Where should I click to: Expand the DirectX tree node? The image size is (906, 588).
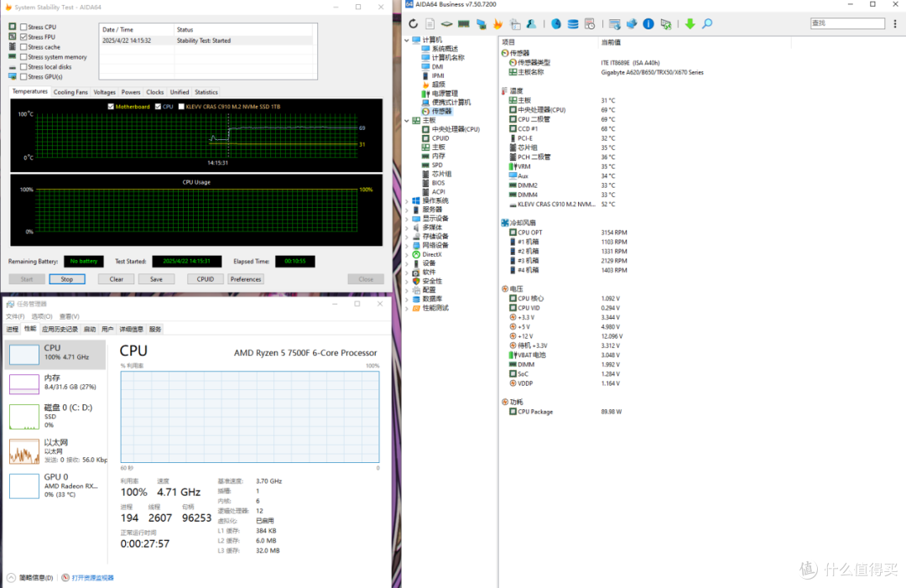click(x=407, y=255)
